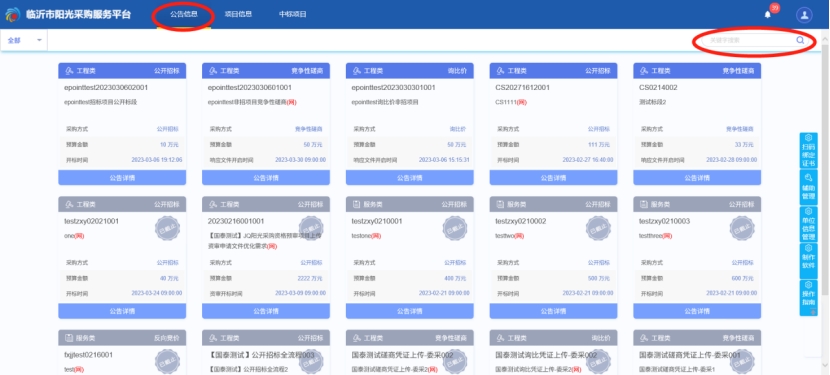The width and height of the screenshot is (830, 375).
Task: Open 制作软件 in the side panel
Action: [x=808, y=261]
